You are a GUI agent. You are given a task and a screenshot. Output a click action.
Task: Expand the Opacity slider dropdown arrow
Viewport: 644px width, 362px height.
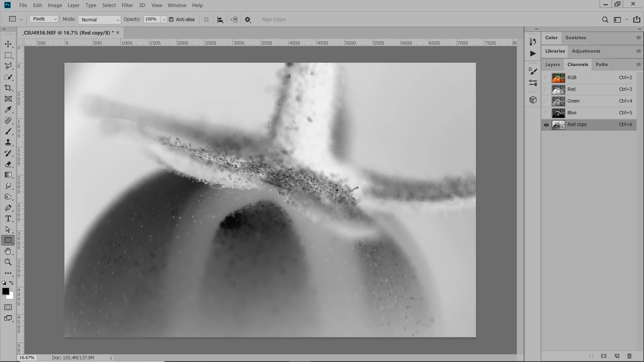[164, 20]
